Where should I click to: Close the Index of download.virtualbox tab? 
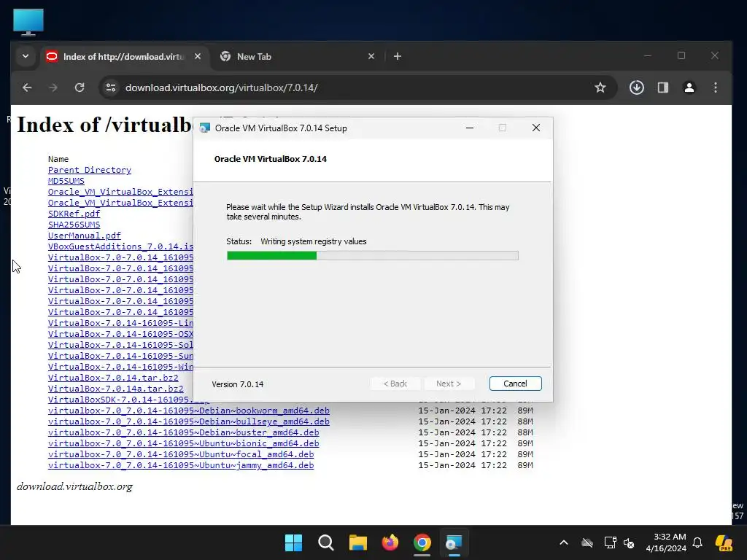[x=198, y=56]
